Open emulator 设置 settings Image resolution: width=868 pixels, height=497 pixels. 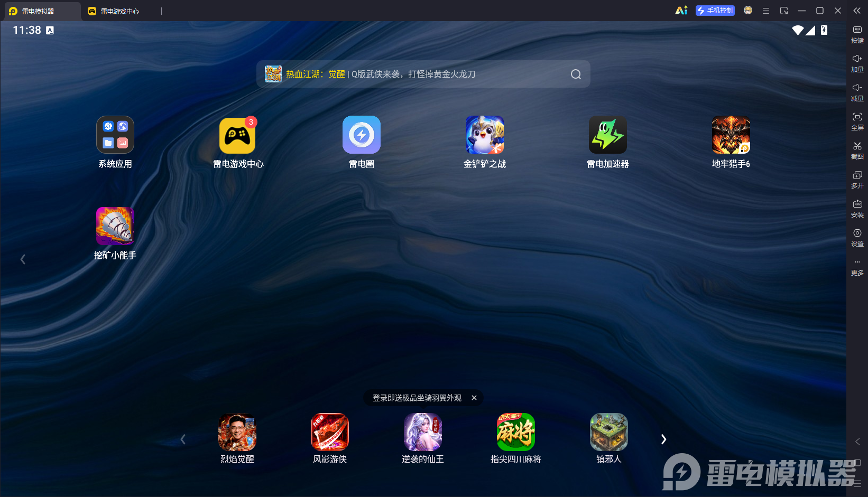click(857, 238)
